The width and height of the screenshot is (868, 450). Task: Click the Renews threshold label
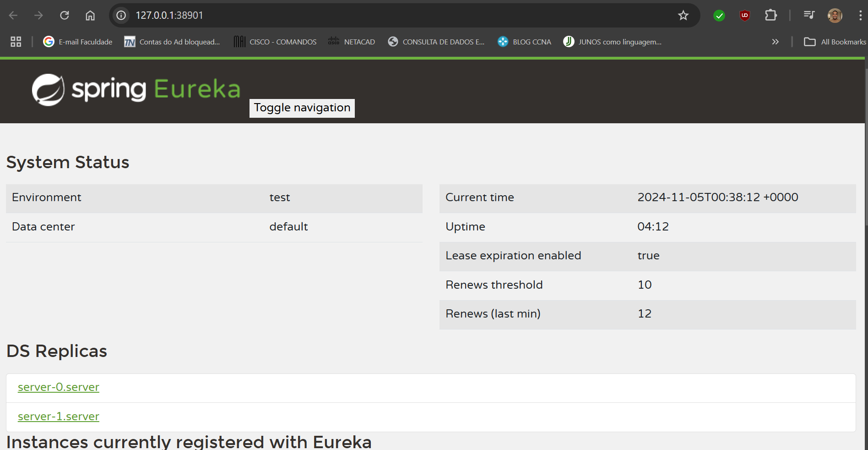click(x=494, y=285)
